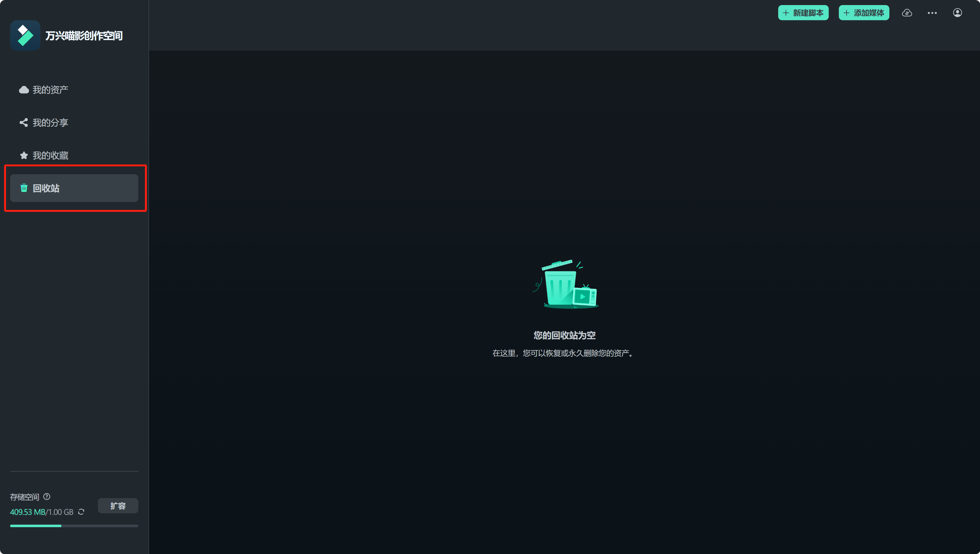Open the user account profile icon

coord(957,13)
